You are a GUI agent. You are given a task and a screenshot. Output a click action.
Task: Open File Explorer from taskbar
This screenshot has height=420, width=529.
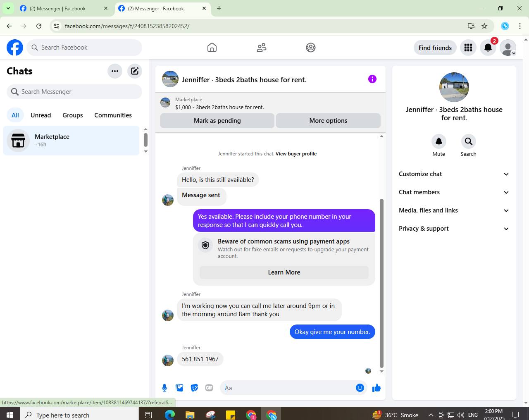pyautogui.click(x=190, y=415)
